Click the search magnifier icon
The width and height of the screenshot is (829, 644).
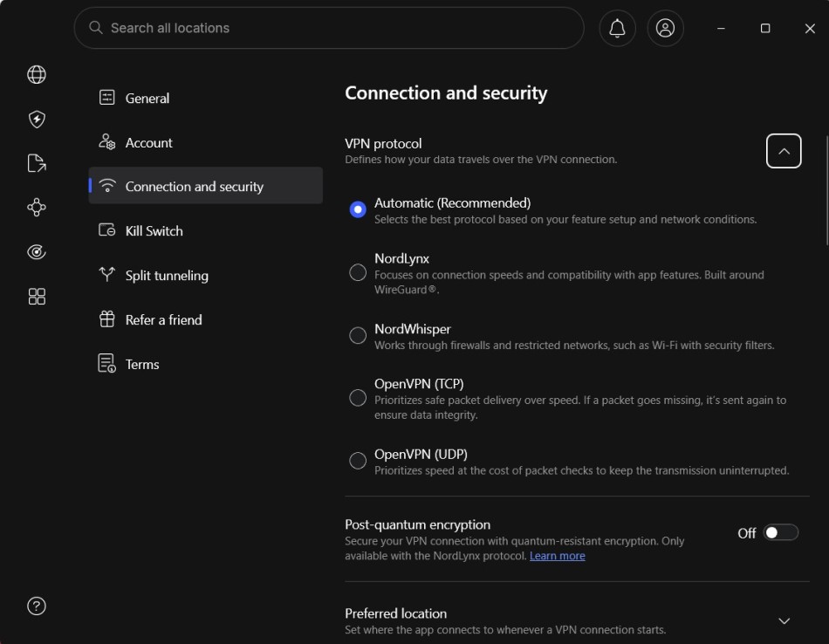[96, 28]
